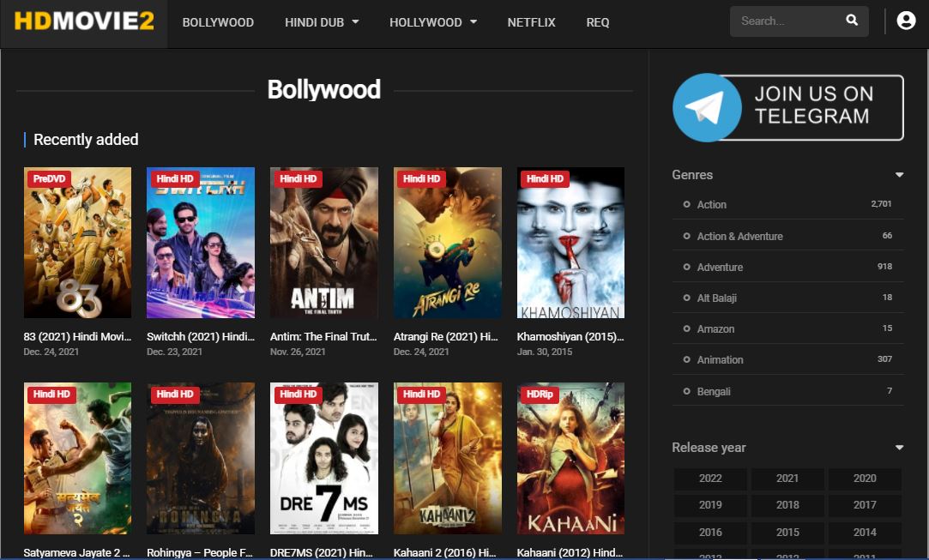
Task: Click the Join Us On Telegram banner
Action: (x=788, y=107)
